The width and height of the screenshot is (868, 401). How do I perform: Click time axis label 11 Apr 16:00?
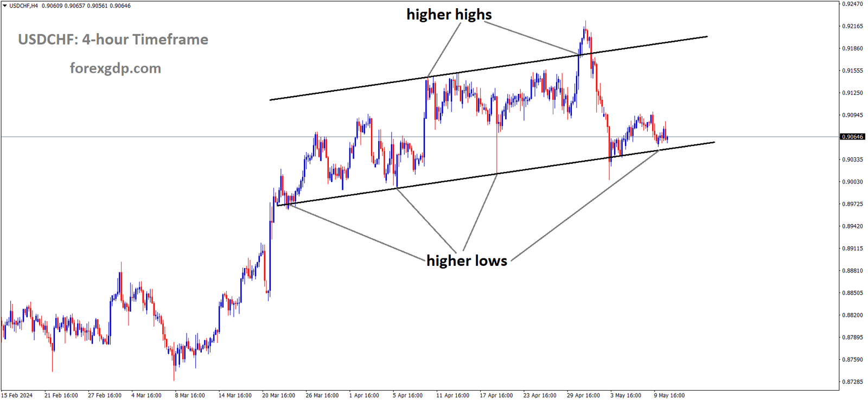[453, 396]
